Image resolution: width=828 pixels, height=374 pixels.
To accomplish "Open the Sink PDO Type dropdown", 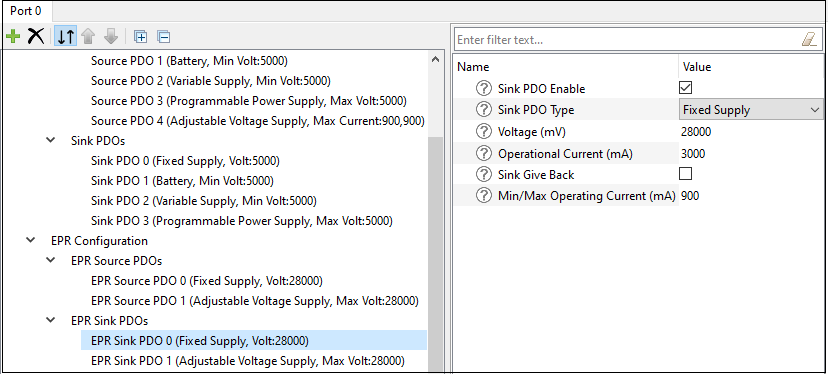I will pyautogui.click(x=750, y=110).
